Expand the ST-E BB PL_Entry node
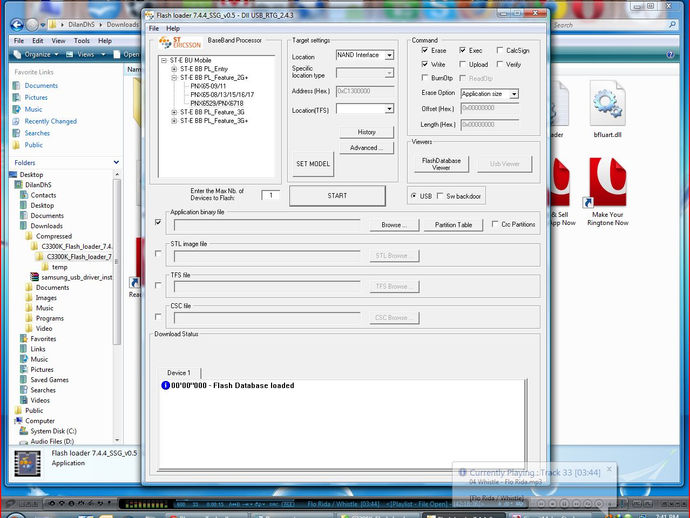The height and width of the screenshot is (518, 690). coord(174,69)
